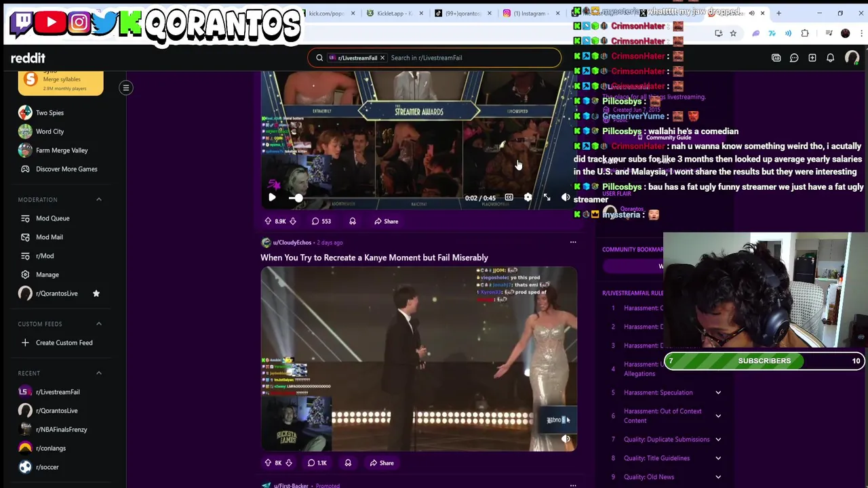
Task: Click the Kanye Moment video thumbnail
Action: click(419, 359)
